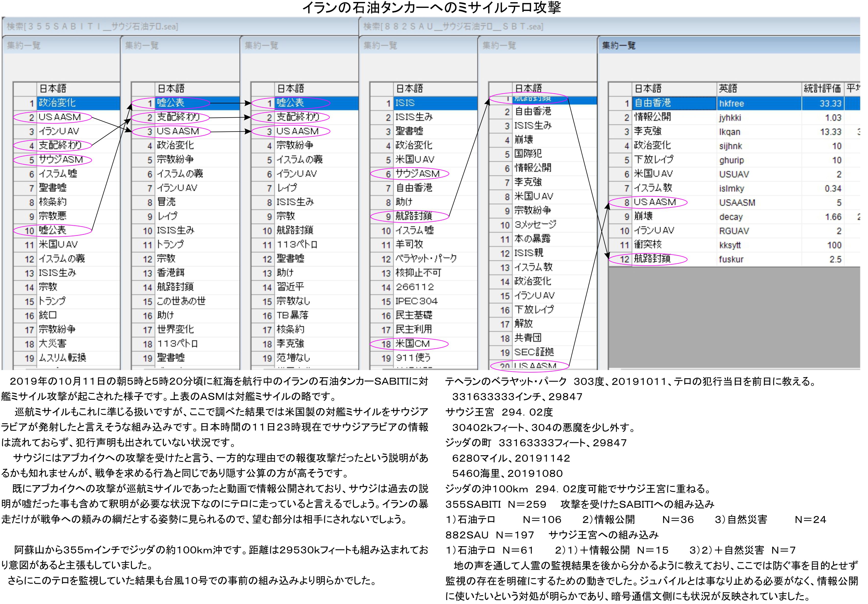868x604 pixels.
Task: Select 嘘公表 highlighted row in second list
Action: pyautogui.click(x=170, y=103)
